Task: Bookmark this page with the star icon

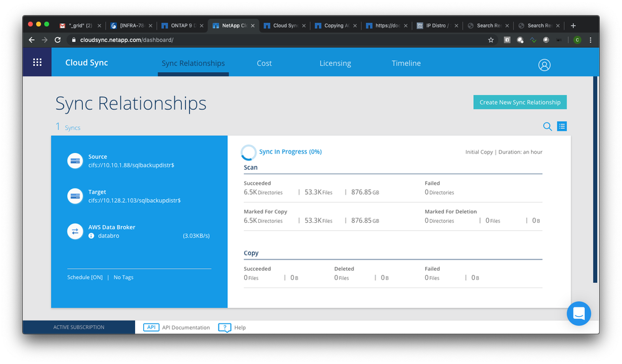Action: pyautogui.click(x=491, y=40)
